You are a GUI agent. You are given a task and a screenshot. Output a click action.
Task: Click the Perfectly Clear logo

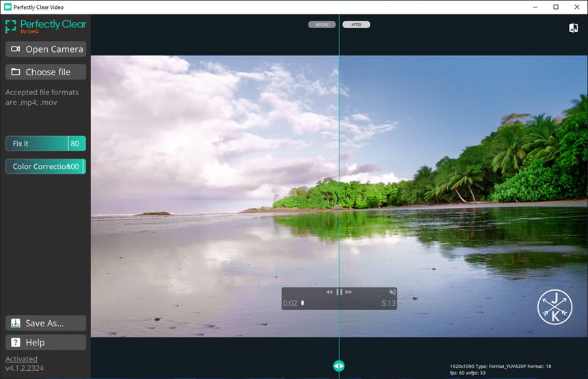tap(46, 26)
